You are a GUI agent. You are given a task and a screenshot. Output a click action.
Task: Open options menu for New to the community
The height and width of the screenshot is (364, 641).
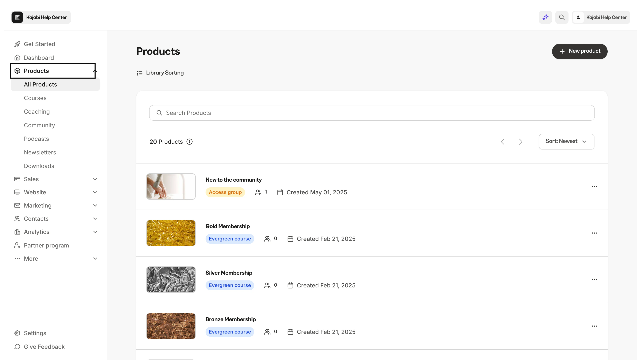pyautogui.click(x=594, y=187)
